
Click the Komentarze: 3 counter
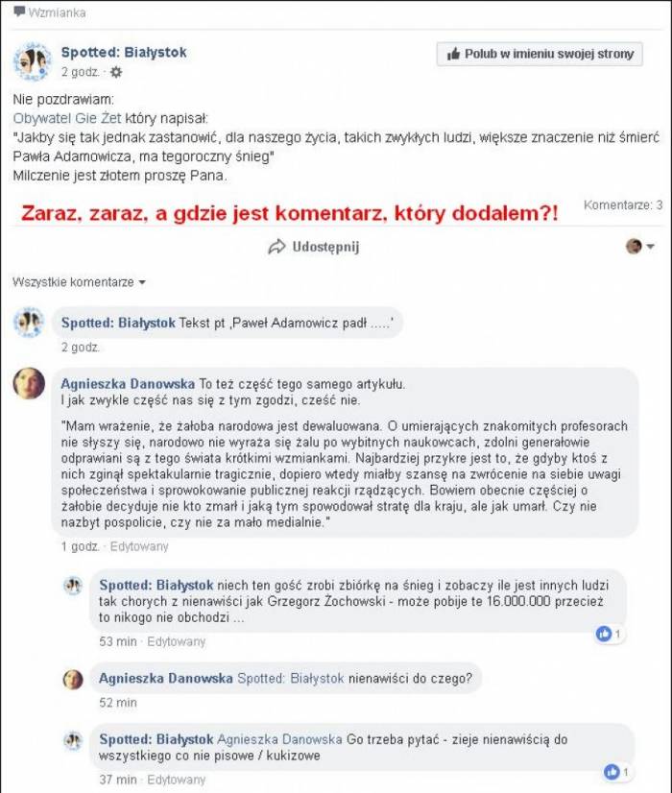[x=623, y=205]
